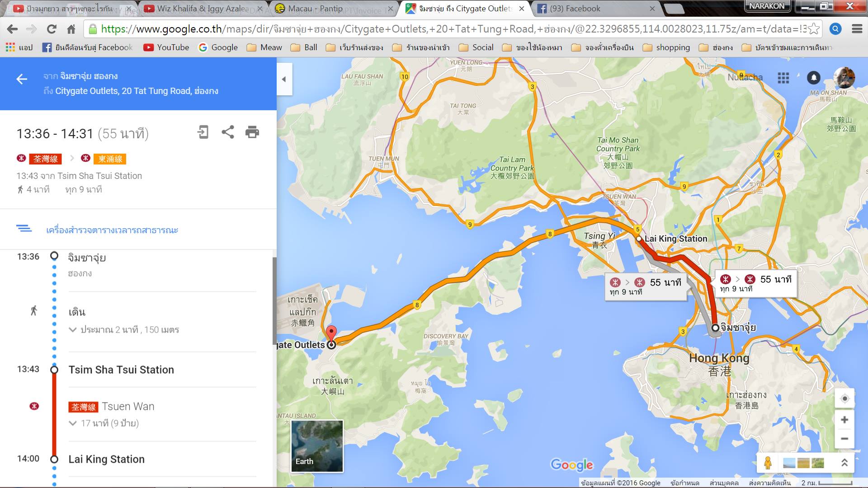Select the Lai King Station step

pyautogui.click(x=107, y=459)
